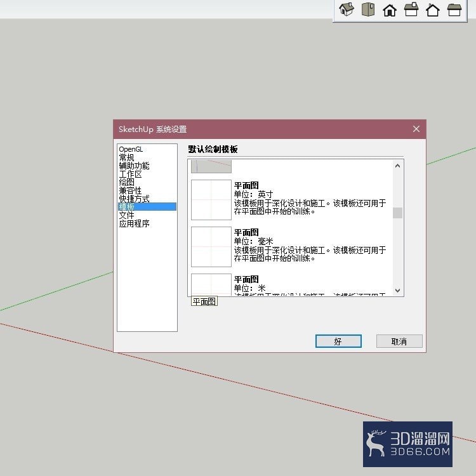Image resolution: width=476 pixels, height=476 pixels.
Task: Select the Front view house icon
Action: [390, 10]
